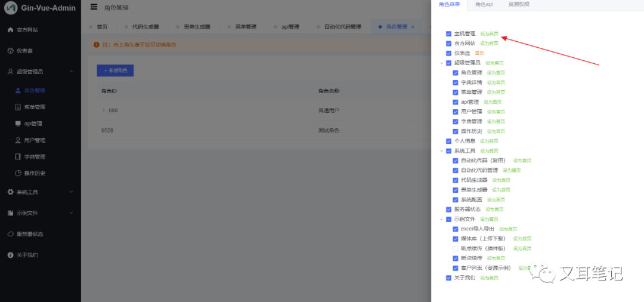Click the hamburger menu collapse icon
The width and height of the screenshot is (644, 302).
94,7
